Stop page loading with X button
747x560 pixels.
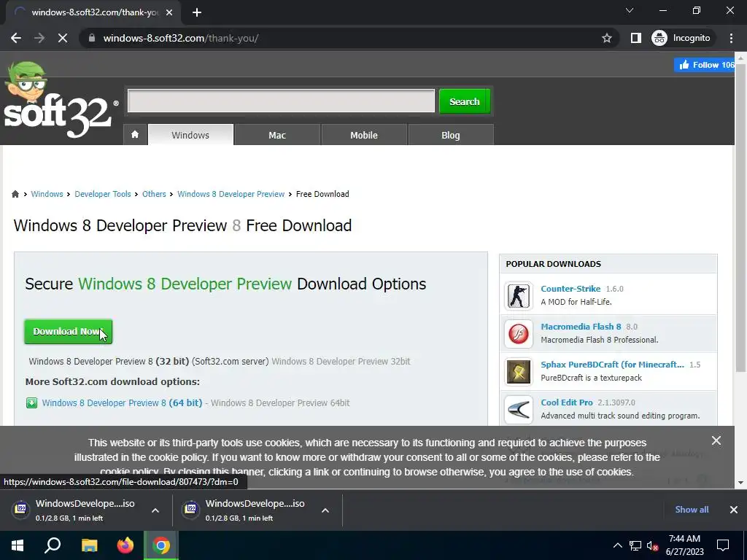(63, 38)
